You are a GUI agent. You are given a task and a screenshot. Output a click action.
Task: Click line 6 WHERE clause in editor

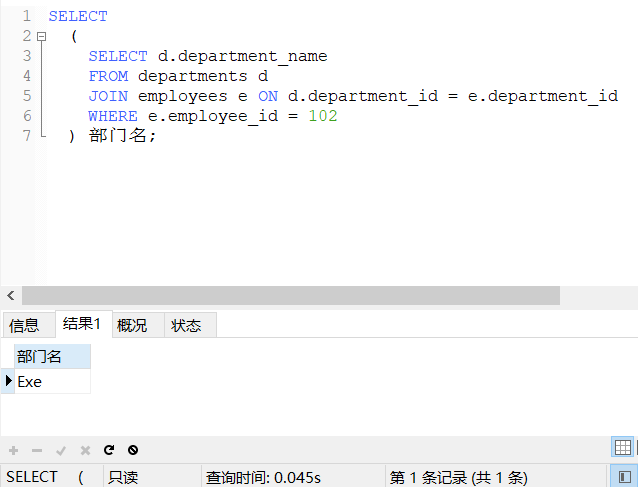coord(212,116)
